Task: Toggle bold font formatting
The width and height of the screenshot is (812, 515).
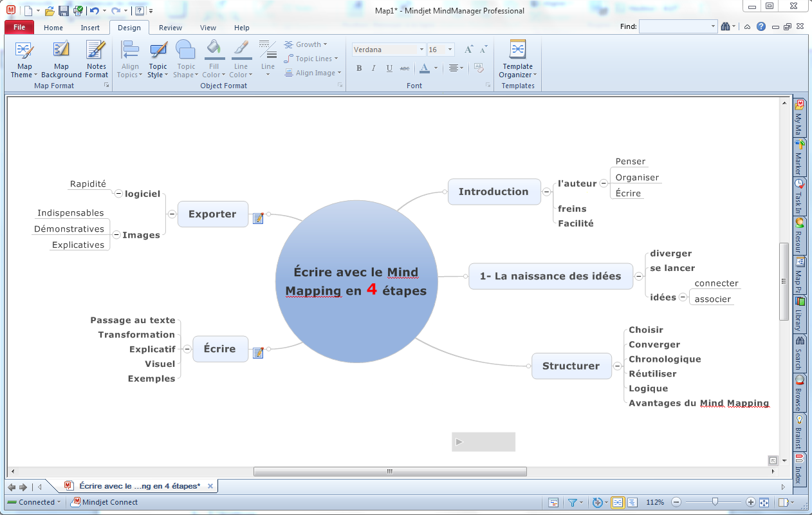Action: click(359, 68)
